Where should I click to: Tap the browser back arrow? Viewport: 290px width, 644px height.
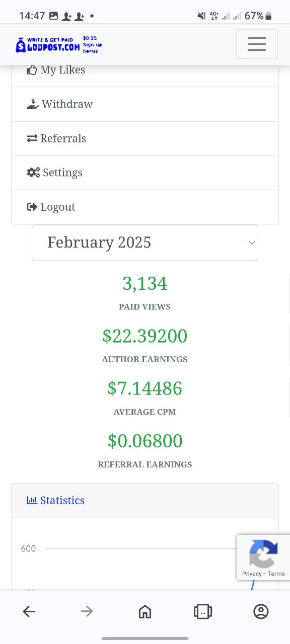click(29, 611)
